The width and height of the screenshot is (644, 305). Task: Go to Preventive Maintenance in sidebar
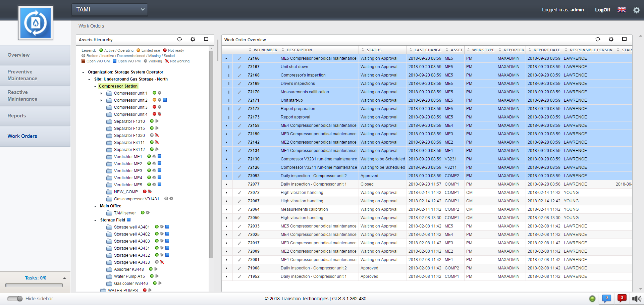coord(22,75)
